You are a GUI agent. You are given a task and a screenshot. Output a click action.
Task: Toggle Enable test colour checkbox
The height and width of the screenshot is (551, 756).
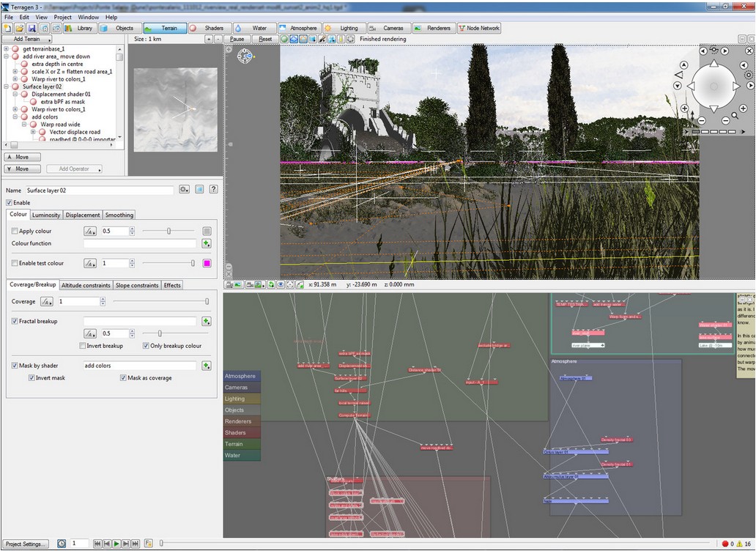(x=15, y=263)
